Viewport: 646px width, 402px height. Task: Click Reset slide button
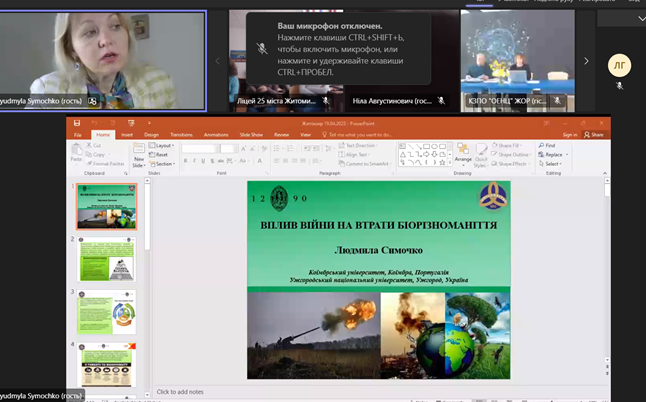(159, 154)
